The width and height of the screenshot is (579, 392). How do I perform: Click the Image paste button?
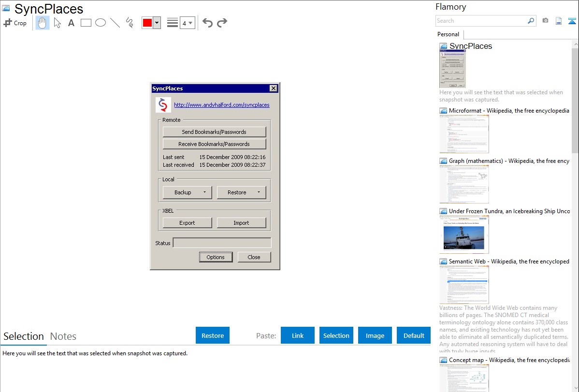pos(375,335)
